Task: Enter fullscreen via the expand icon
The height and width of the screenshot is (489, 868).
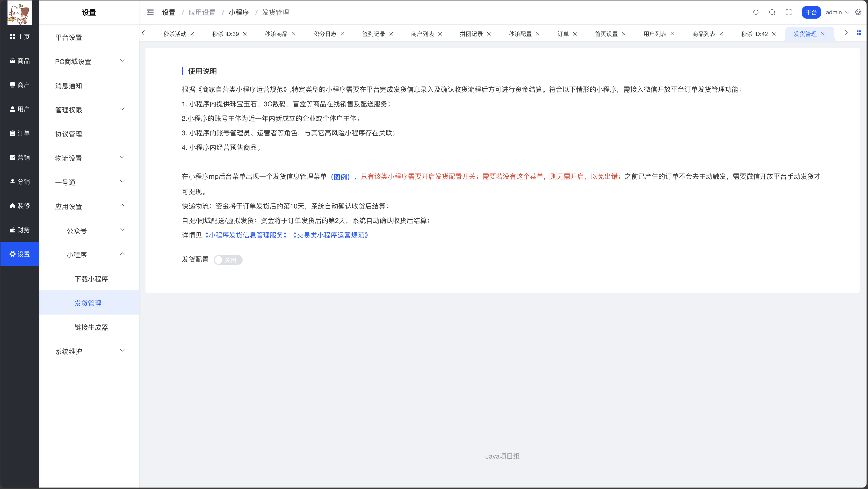Action: 788,12
